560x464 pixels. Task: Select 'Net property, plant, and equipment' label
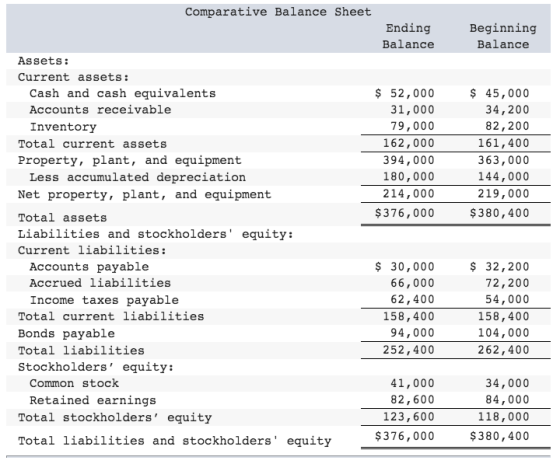(x=145, y=195)
